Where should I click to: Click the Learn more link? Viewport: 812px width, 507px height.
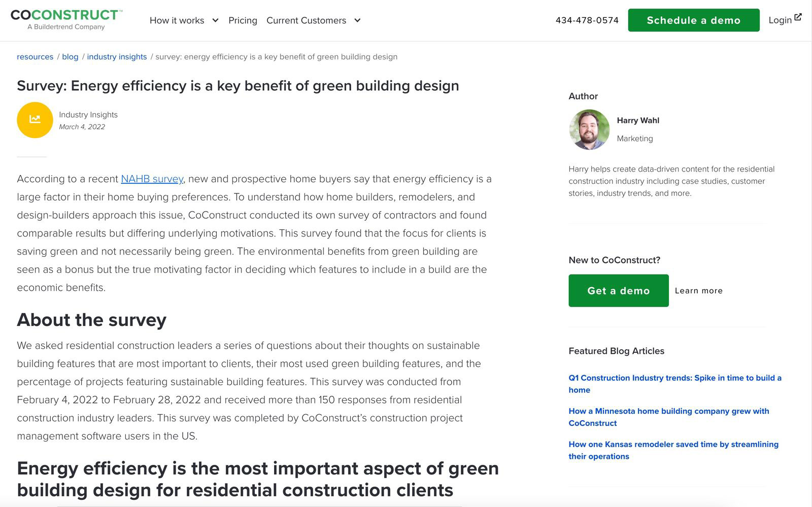(699, 291)
